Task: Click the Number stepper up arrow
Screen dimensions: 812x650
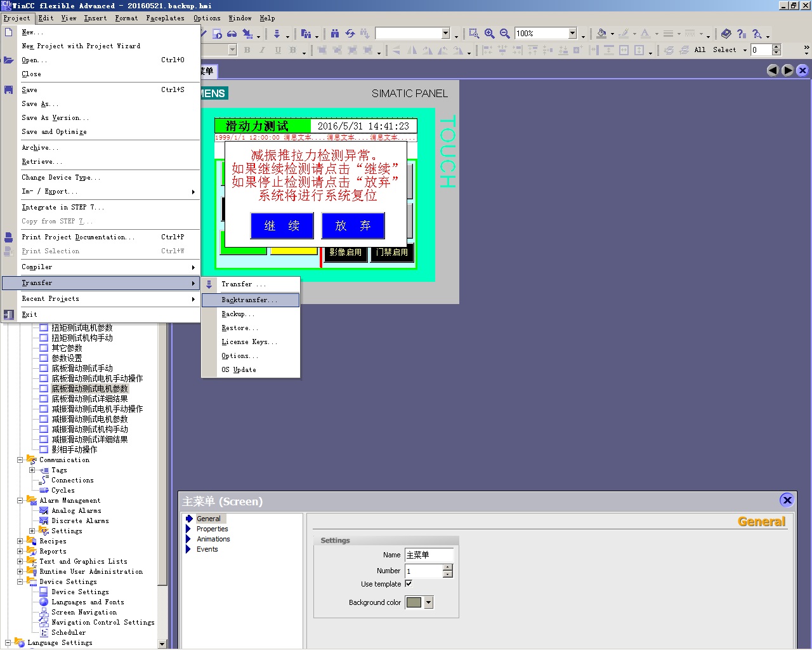Action: click(x=448, y=567)
